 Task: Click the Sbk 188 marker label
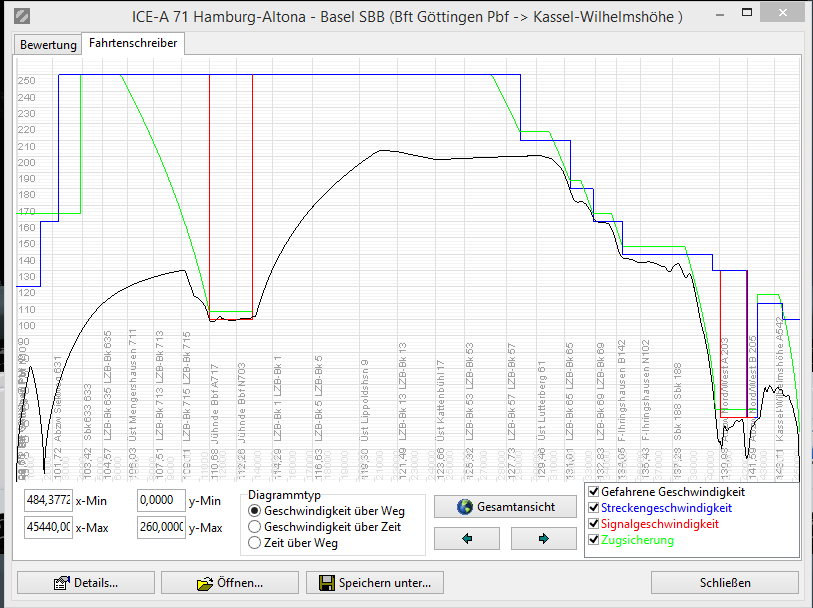click(x=677, y=402)
